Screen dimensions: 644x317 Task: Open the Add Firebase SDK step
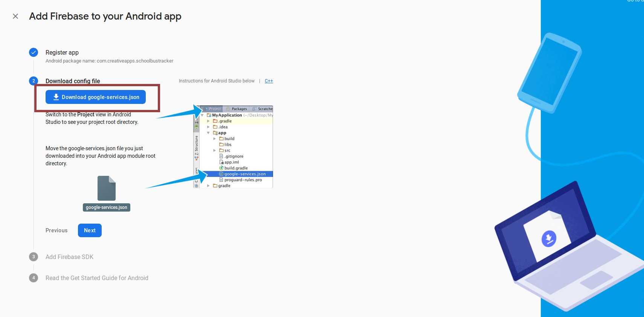coord(69,257)
